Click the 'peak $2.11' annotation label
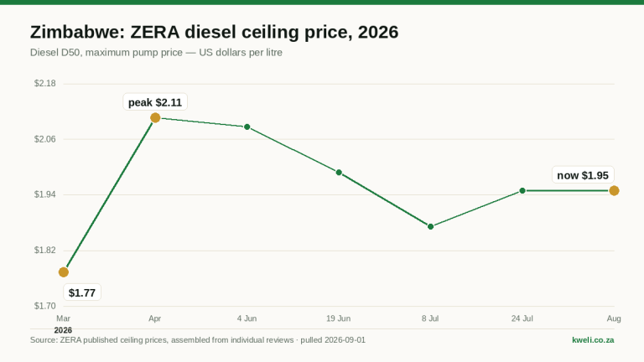 point(155,102)
